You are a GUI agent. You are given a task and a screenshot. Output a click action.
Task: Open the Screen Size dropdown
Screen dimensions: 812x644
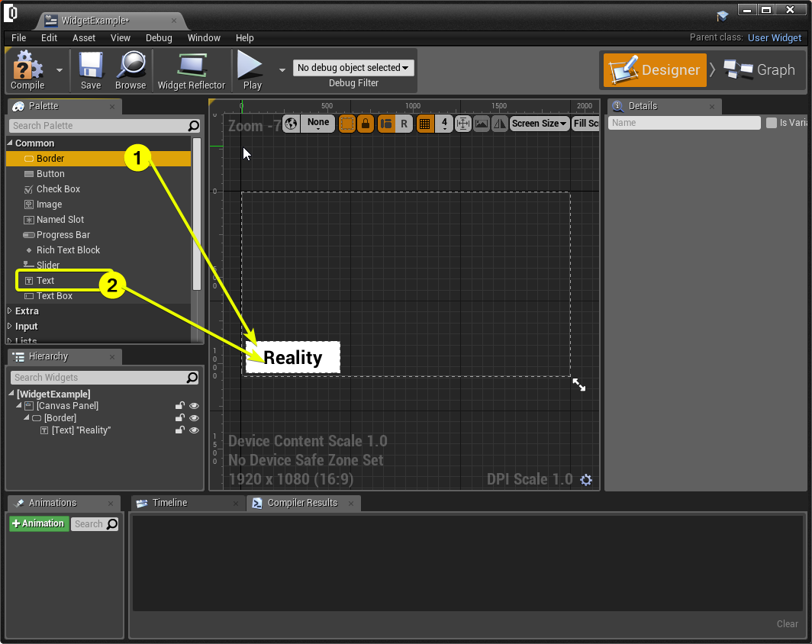click(x=540, y=124)
